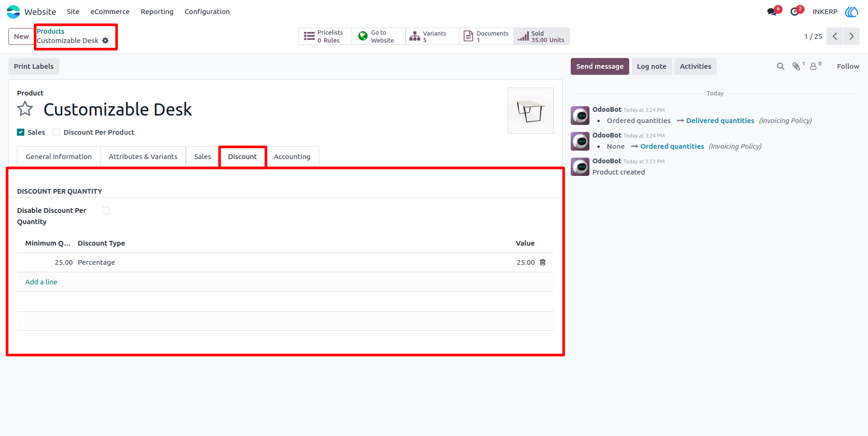Viewport: 868px width, 436px height.
Task: Click the New button
Action: (x=21, y=36)
